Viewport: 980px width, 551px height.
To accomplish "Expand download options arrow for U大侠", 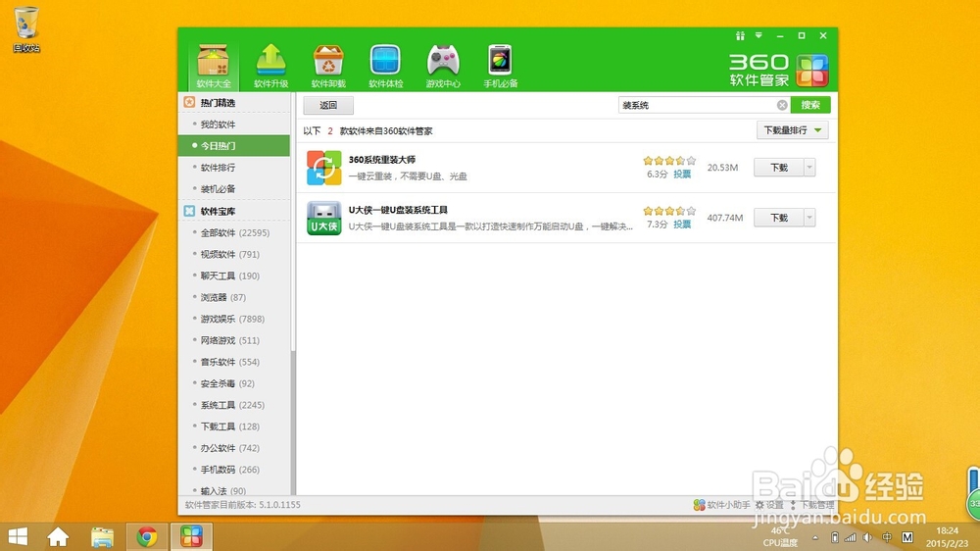I will (809, 218).
